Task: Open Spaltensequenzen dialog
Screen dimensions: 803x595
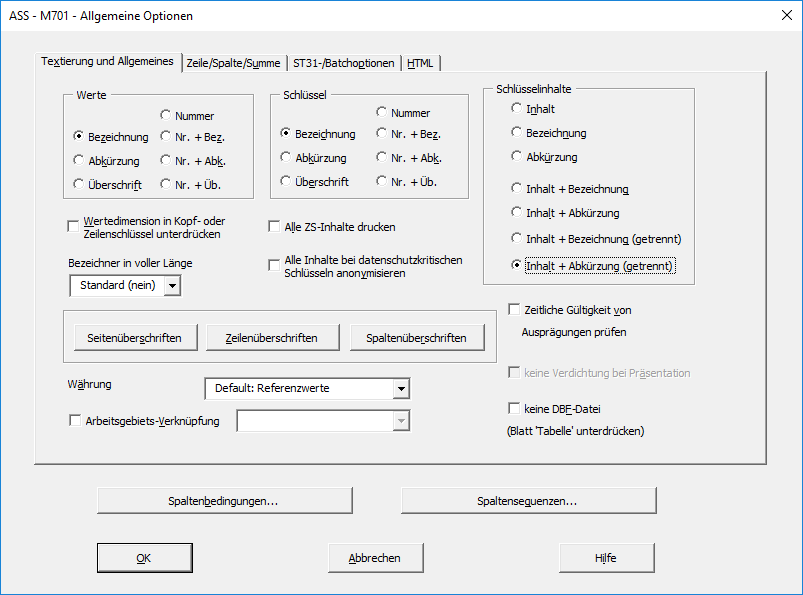Action: pos(529,500)
